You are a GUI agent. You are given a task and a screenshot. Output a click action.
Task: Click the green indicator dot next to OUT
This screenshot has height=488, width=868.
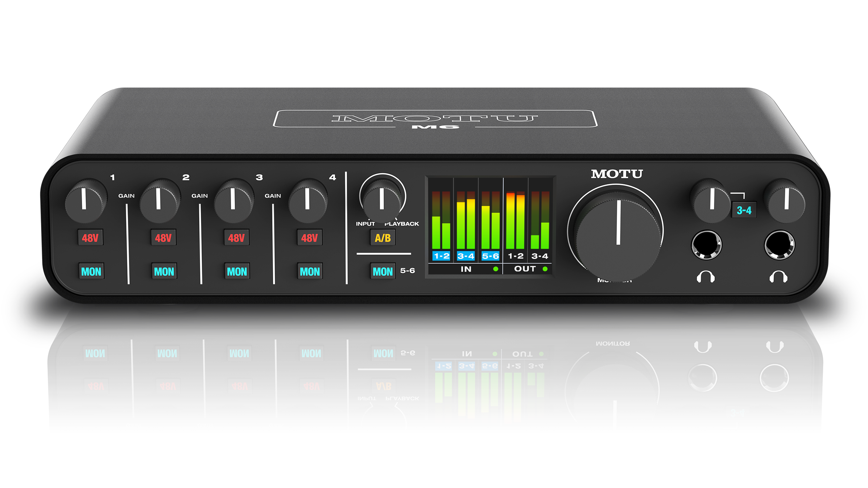tap(545, 269)
